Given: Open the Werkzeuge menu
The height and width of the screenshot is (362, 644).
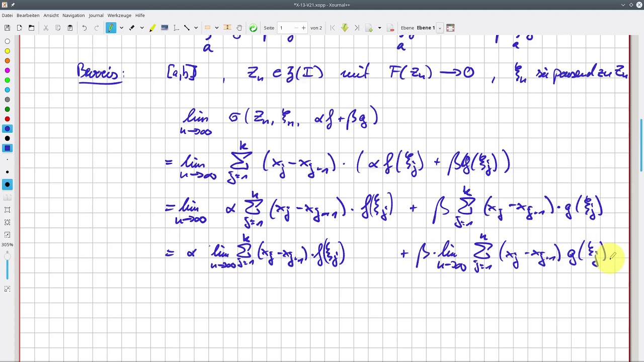Looking at the screenshot, I should click(x=119, y=15).
